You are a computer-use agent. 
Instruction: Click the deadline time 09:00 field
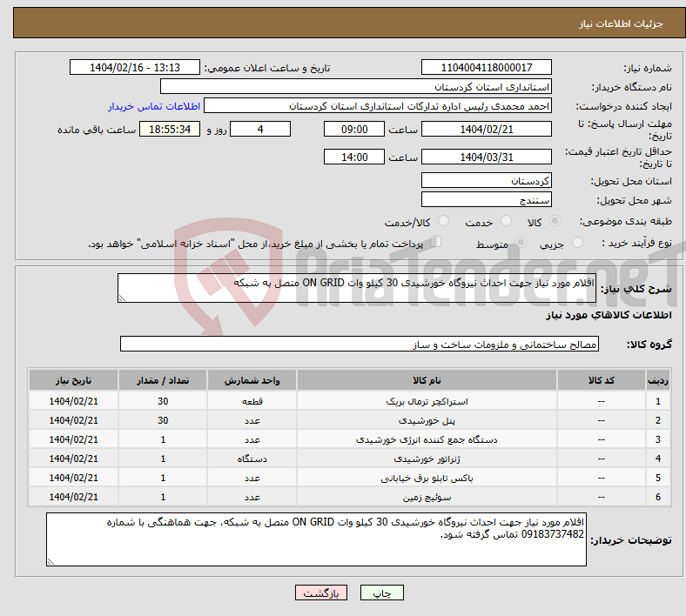(x=354, y=129)
